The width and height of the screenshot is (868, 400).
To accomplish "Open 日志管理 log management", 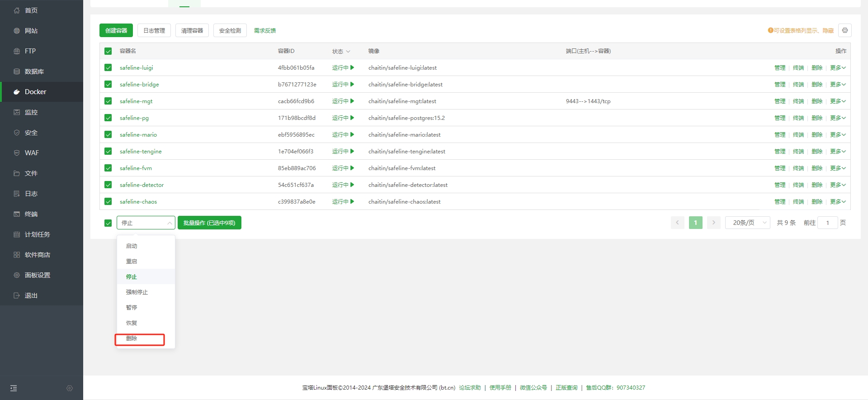I will click(x=154, y=30).
